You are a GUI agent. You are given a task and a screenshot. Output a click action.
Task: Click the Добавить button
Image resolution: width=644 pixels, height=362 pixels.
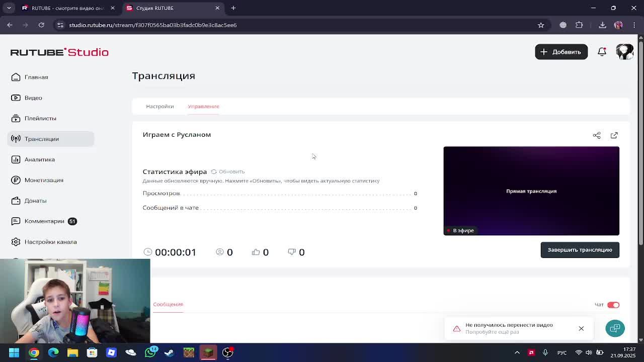(561, 52)
